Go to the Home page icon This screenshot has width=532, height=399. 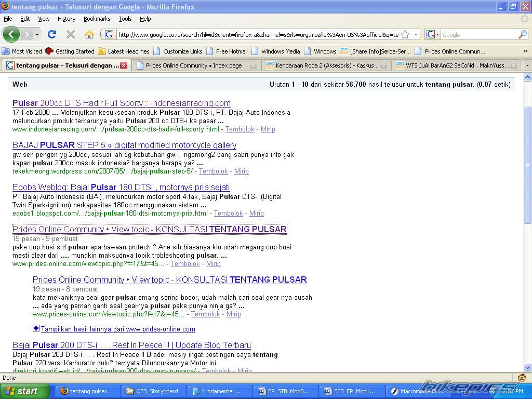click(89, 34)
